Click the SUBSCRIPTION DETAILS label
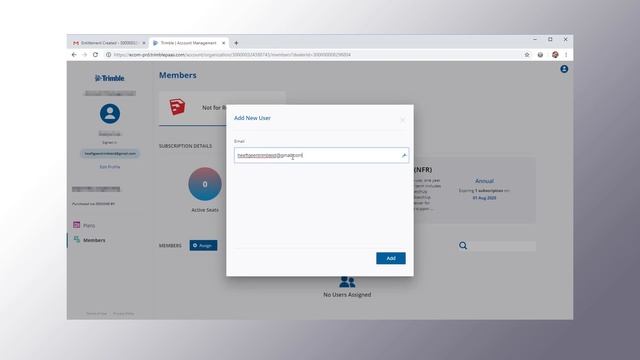 click(185, 146)
